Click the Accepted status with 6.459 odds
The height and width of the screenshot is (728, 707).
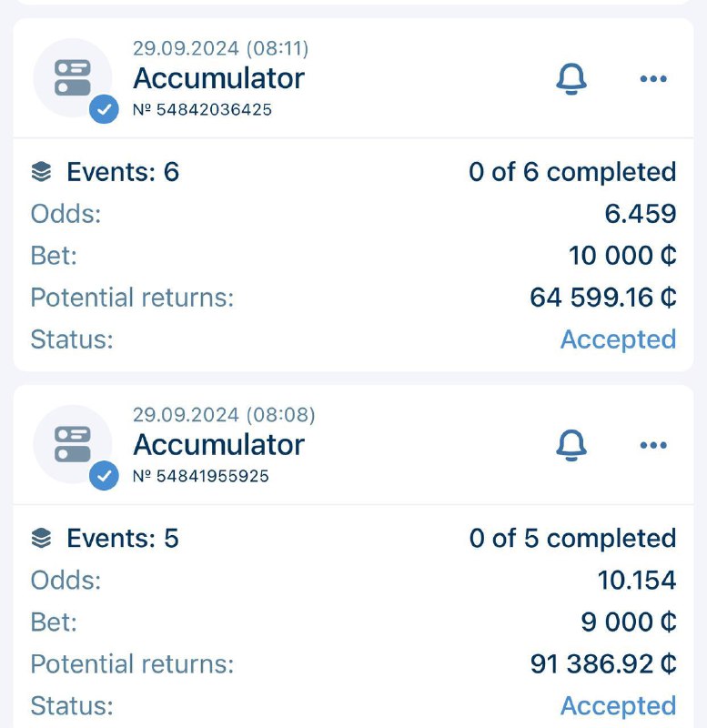pos(618,339)
